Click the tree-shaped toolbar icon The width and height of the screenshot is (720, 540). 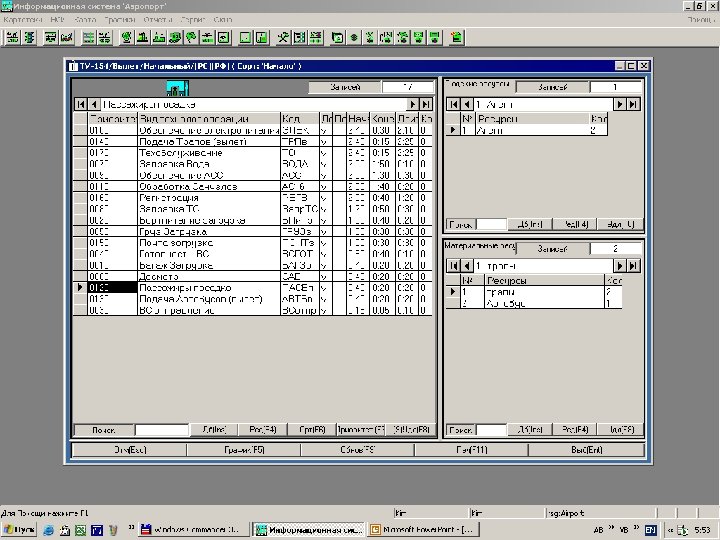coord(191,37)
